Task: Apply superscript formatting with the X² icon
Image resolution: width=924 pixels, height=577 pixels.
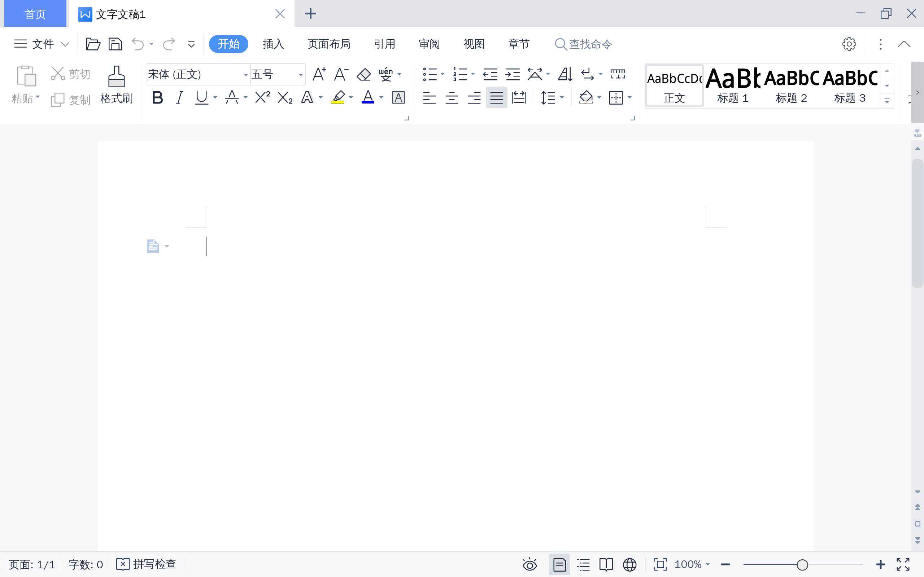Action: [262, 98]
